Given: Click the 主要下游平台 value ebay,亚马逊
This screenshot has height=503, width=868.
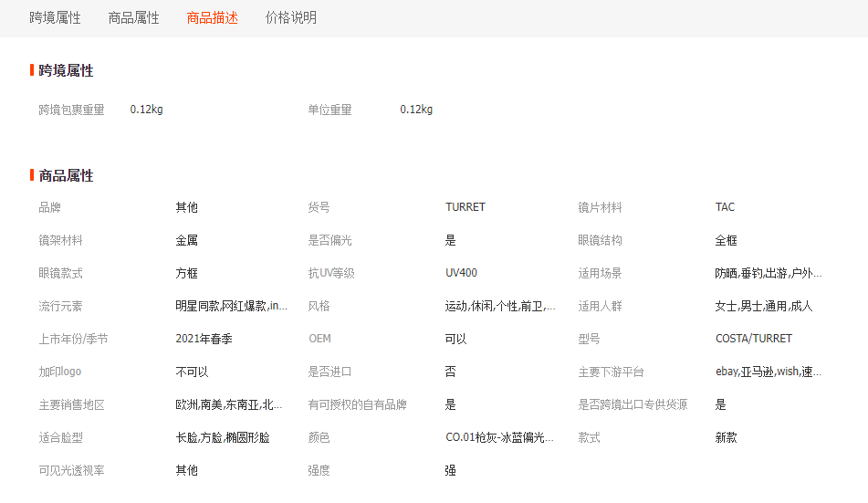Looking at the screenshot, I should [x=768, y=372].
